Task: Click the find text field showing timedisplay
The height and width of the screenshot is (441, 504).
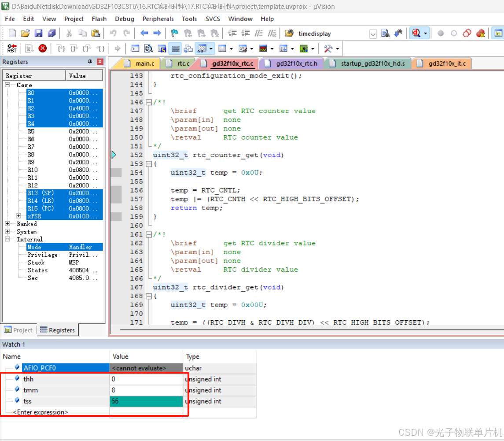Action: [332, 34]
